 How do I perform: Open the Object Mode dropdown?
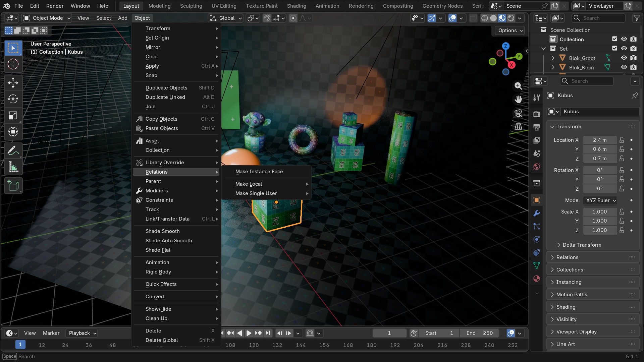point(47,18)
